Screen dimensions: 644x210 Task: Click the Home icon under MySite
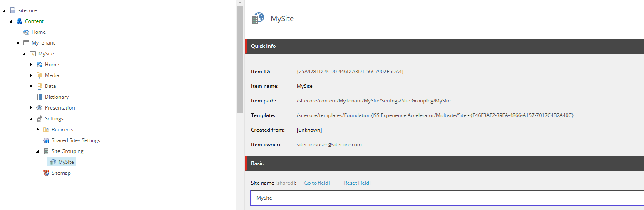[40, 64]
